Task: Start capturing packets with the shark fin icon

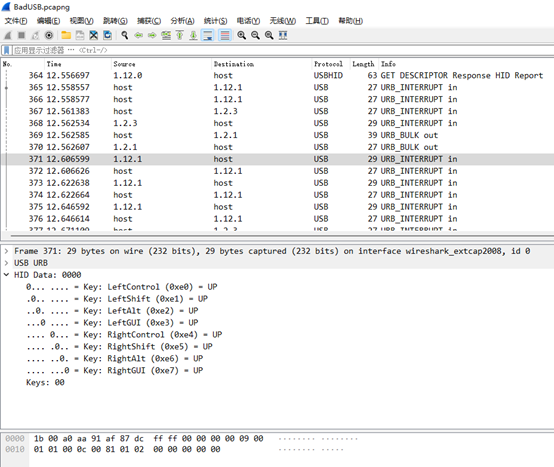Action: click(x=8, y=35)
